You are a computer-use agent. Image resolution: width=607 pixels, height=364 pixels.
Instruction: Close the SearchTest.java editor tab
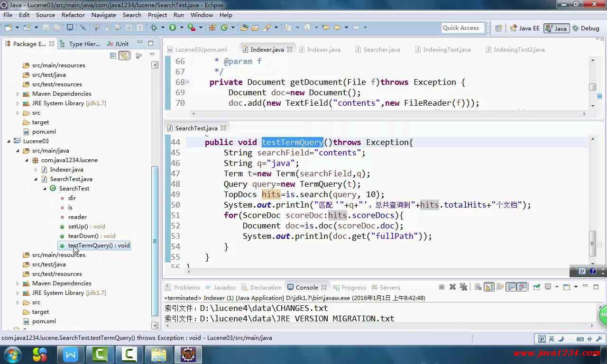click(x=223, y=128)
